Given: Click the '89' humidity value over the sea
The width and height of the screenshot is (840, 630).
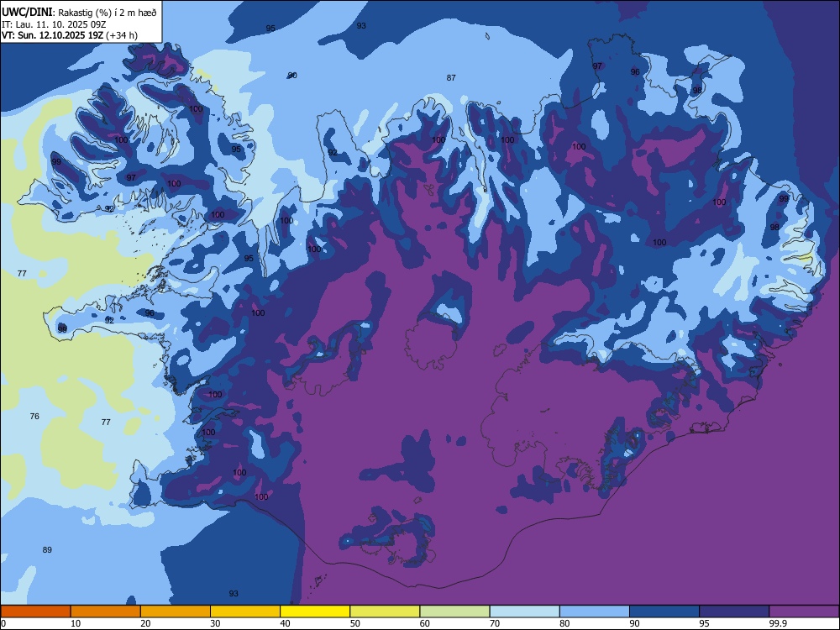Looking at the screenshot, I should pos(47,549).
